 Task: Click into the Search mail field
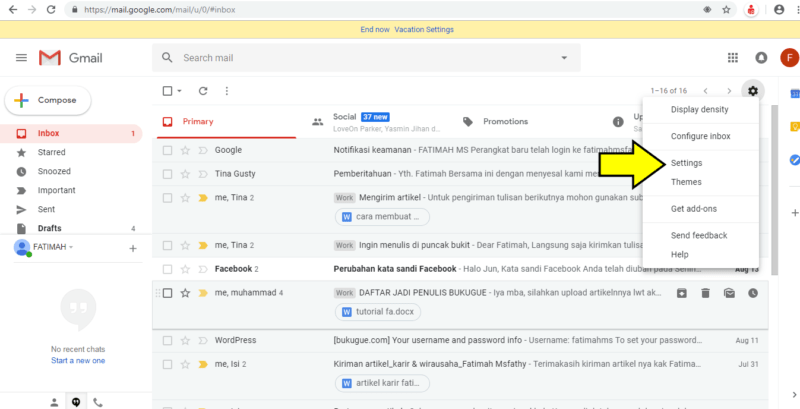click(x=366, y=58)
